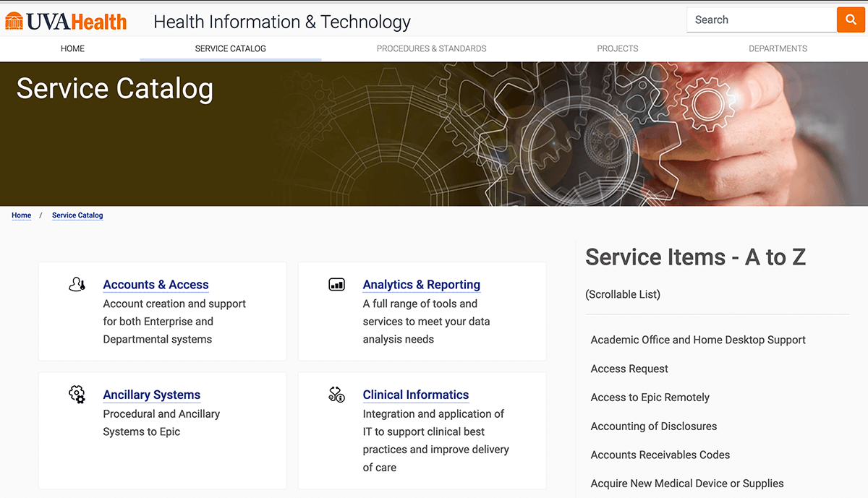
Task: Select the people icon beside Accounts & Access
Action: pos(77,284)
